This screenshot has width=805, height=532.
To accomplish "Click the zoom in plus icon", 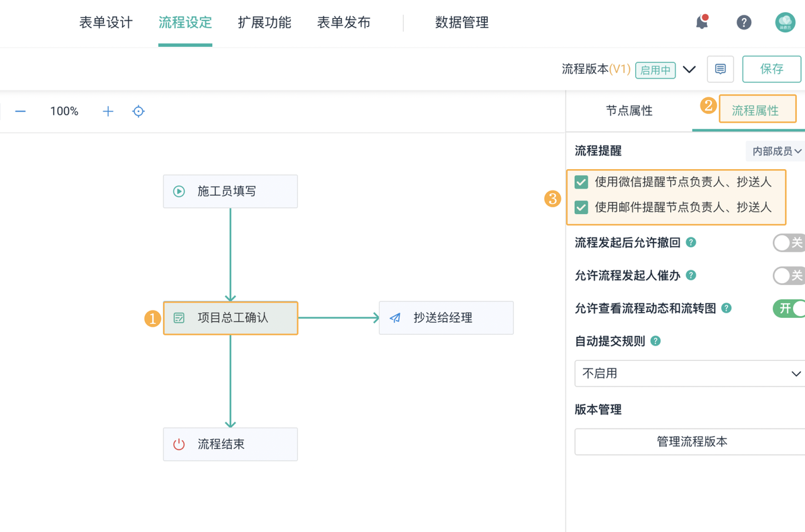I will 108,111.
